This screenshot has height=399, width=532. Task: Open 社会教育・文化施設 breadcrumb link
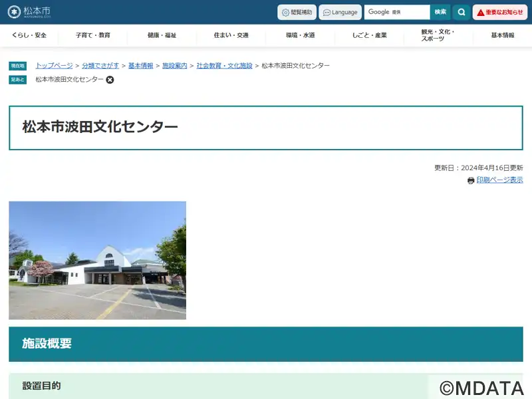(x=225, y=66)
